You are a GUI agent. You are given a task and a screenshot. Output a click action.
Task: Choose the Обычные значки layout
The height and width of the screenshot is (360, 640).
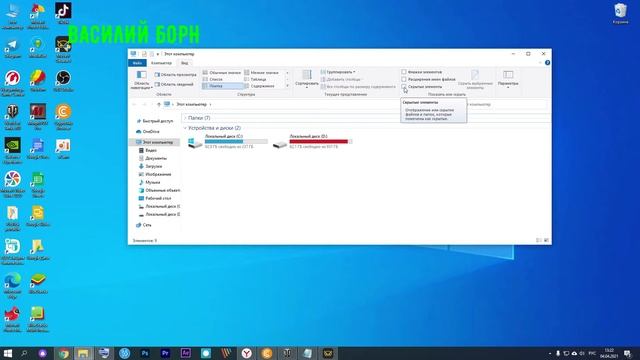(222, 73)
